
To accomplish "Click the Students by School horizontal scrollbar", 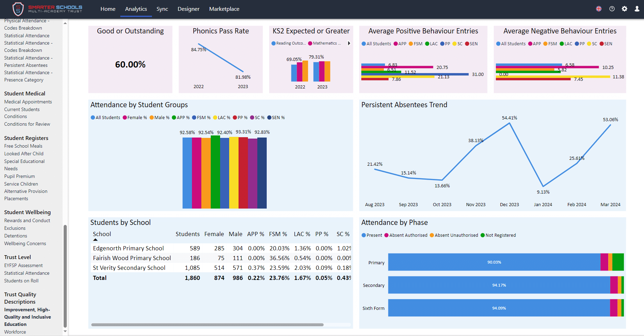I will [x=207, y=325].
